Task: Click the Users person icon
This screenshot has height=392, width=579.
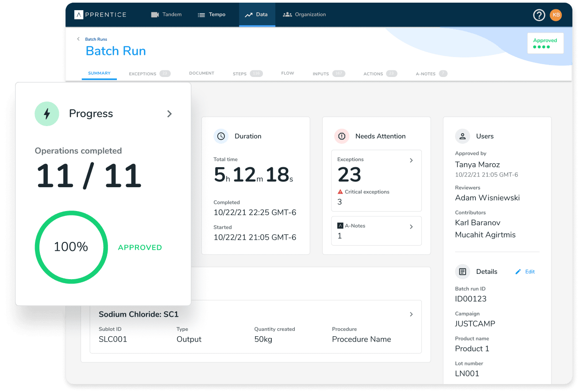Action: click(x=463, y=136)
